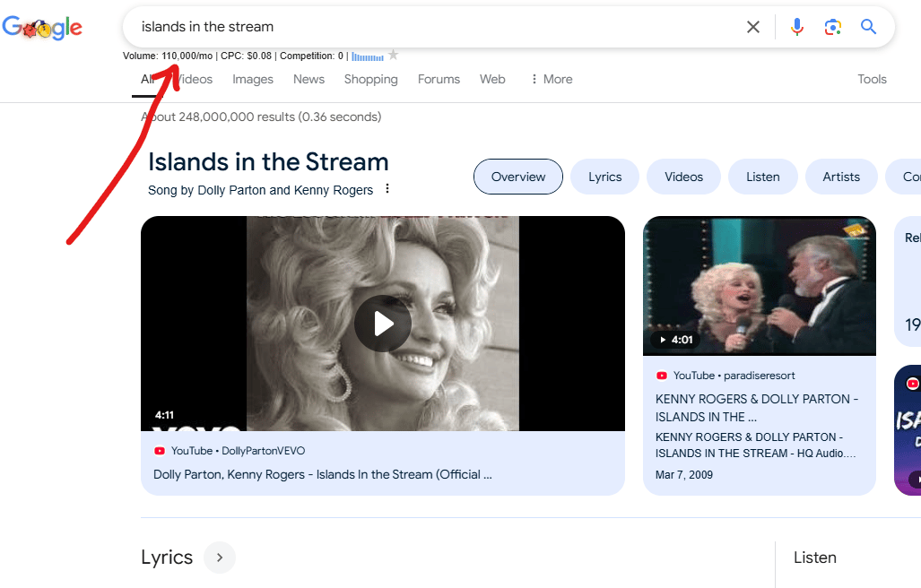The width and height of the screenshot is (921, 588).
Task: Open the keyword volume trend mini chart
Action: pos(368,56)
